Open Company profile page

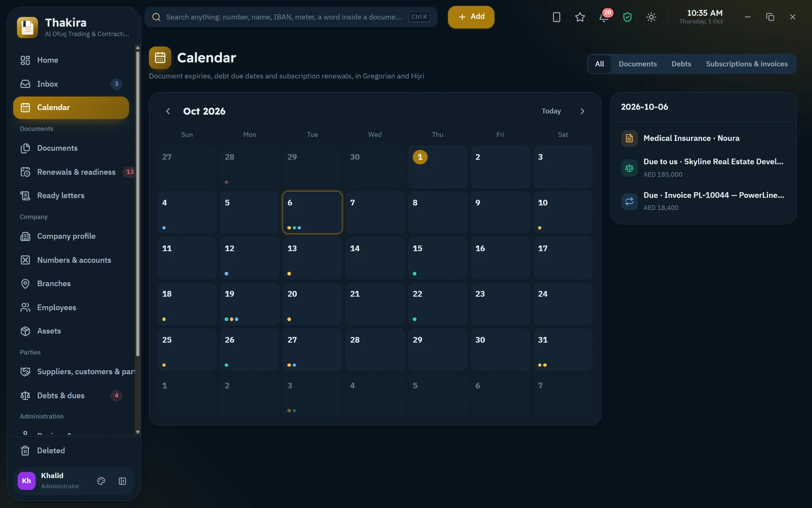point(71,236)
